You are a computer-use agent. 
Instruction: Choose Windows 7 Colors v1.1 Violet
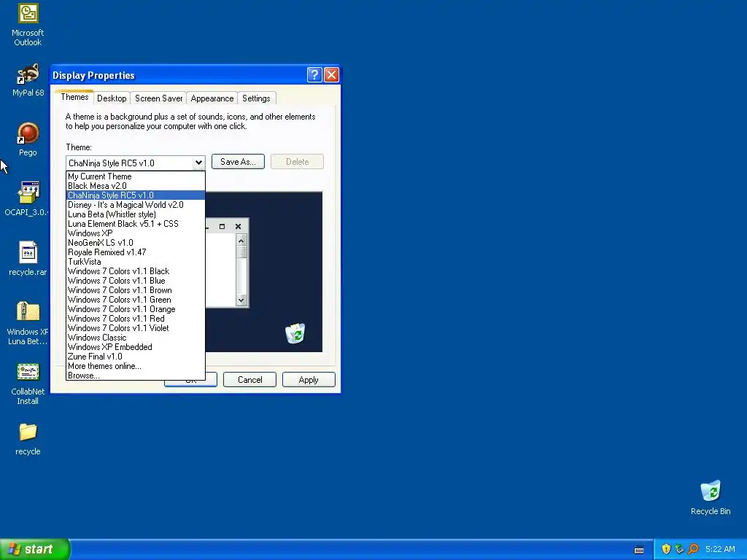(x=135, y=328)
